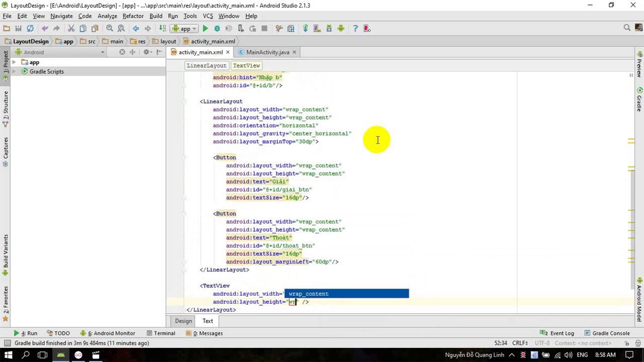Viewport: 644px width, 362px height.
Task: Open the TODO tool window
Action: 58,333
